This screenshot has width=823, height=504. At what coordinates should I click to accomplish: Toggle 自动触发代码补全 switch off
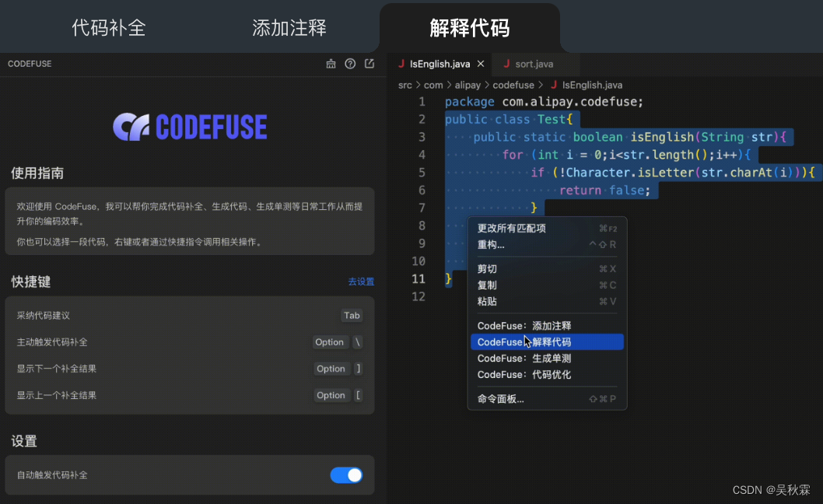pyautogui.click(x=346, y=475)
